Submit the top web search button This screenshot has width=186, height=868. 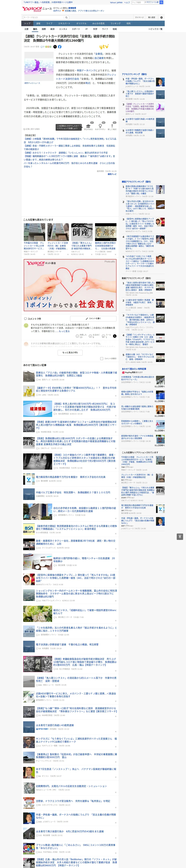point(161,2)
